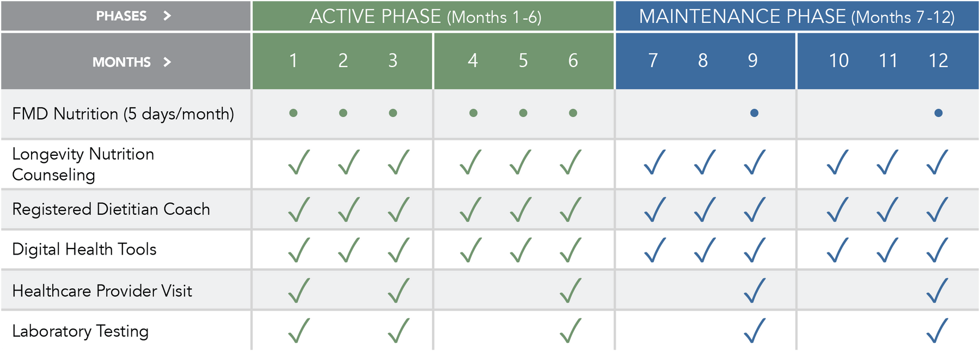Click the Digital Health Tools row label
980x351 pixels.
click(x=84, y=250)
